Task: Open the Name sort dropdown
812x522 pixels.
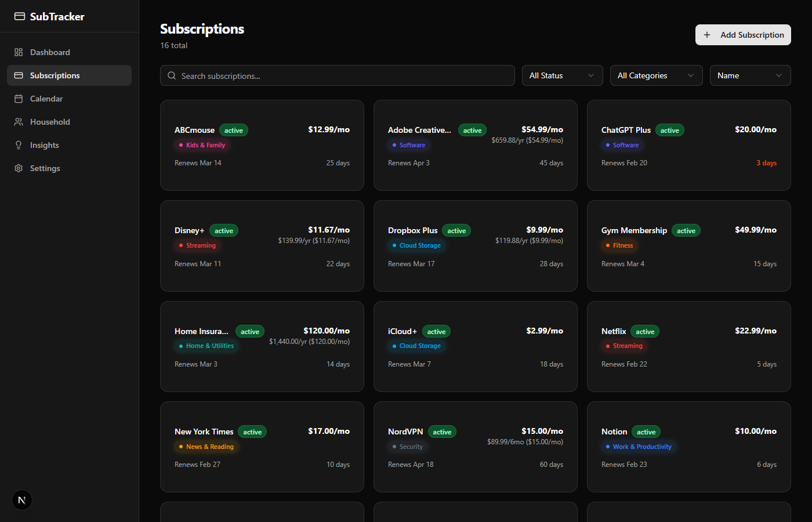Action: click(x=749, y=75)
